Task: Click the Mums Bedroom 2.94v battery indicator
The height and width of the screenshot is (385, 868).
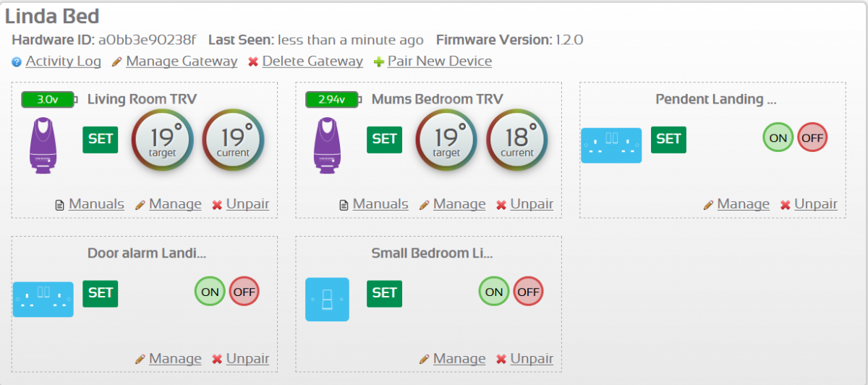Action: pos(332,99)
